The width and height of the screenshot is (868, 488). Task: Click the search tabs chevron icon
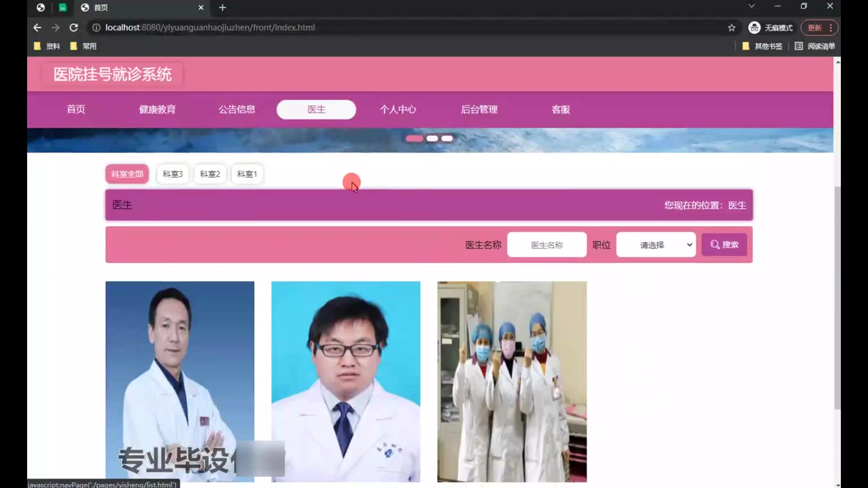(x=751, y=6)
